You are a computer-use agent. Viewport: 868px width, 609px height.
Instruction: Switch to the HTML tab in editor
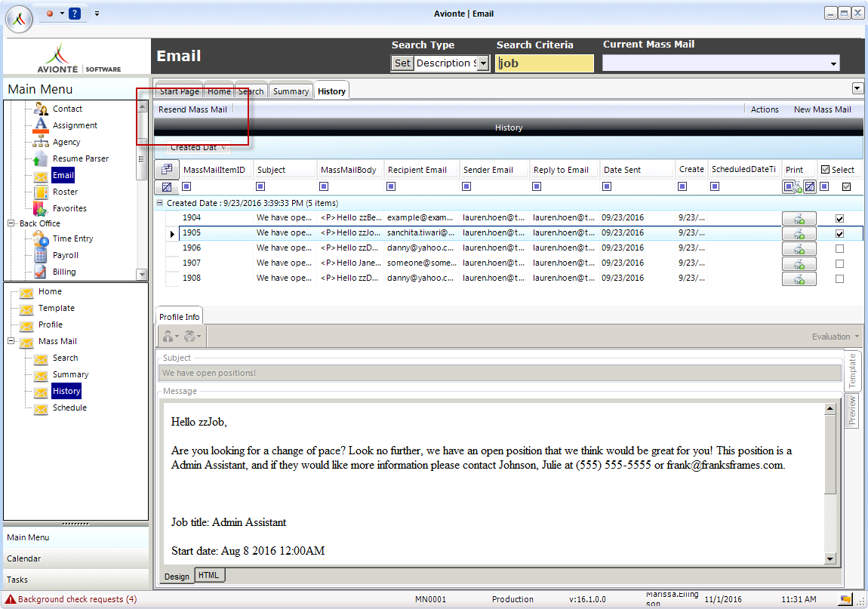coord(209,576)
